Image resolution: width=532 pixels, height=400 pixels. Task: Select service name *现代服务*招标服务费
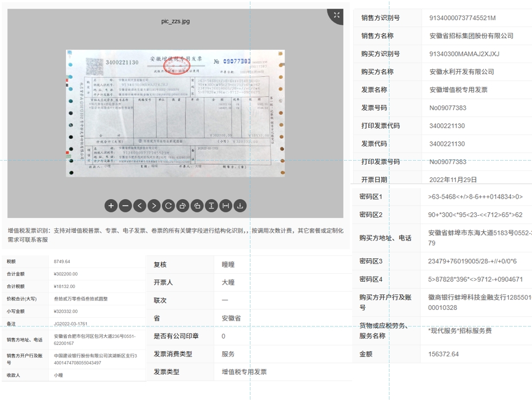[x=460, y=331]
